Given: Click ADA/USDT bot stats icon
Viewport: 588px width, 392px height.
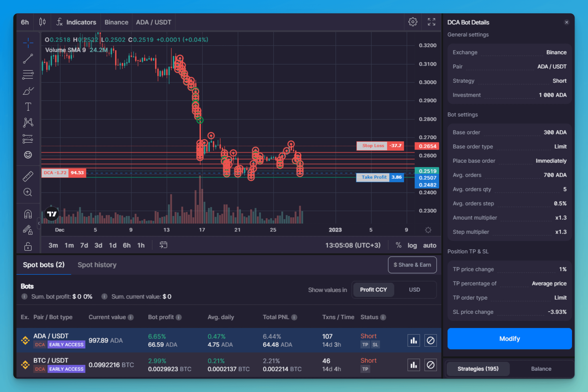Looking at the screenshot, I should pos(413,340).
